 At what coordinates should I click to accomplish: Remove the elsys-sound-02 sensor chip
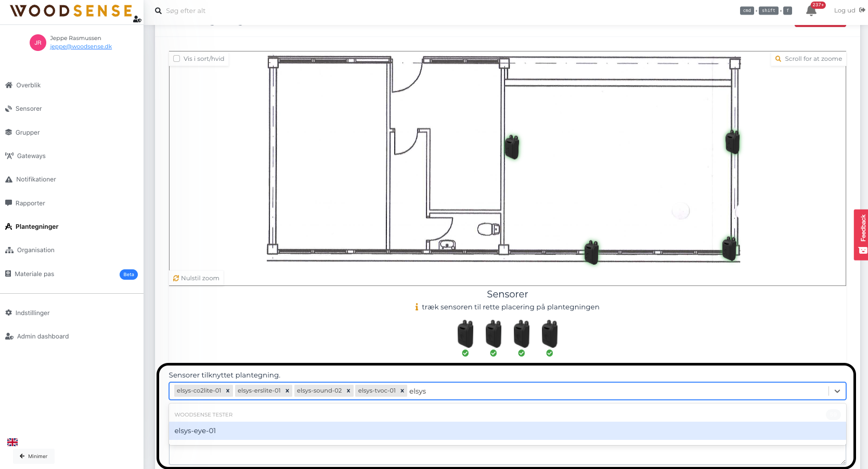[348, 390]
